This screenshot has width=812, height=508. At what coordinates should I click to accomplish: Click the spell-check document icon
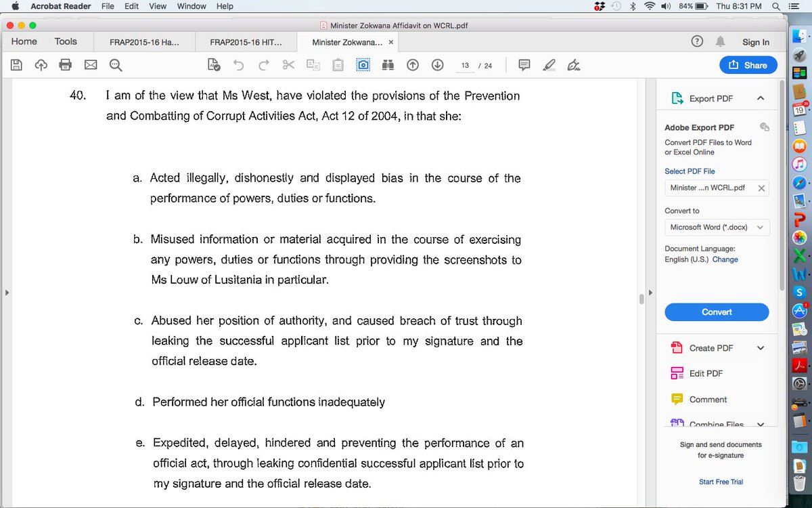pyautogui.click(x=213, y=65)
